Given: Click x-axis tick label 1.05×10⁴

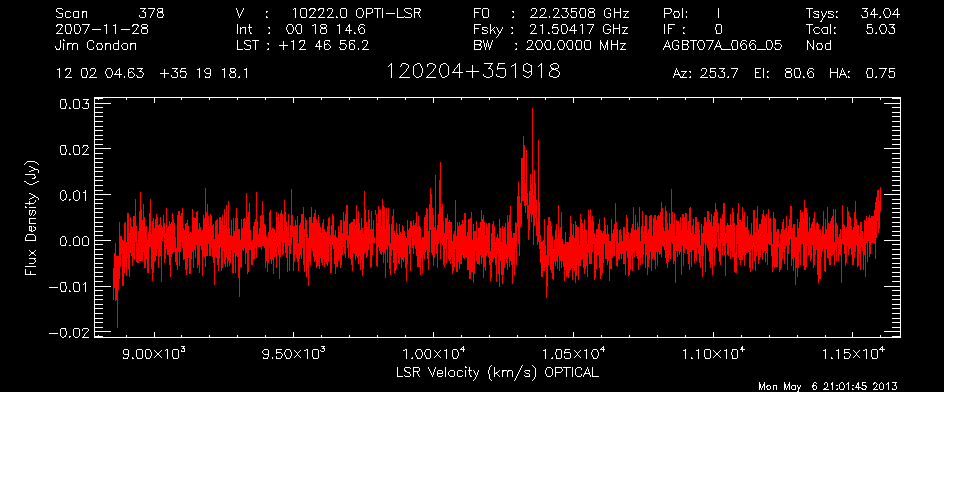Looking at the screenshot, I should tap(574, 354).
